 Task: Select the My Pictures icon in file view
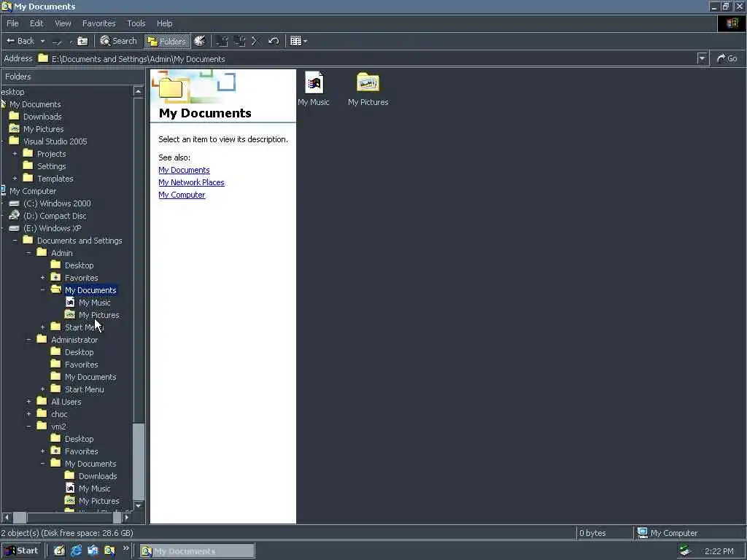(x=368, y=88)
